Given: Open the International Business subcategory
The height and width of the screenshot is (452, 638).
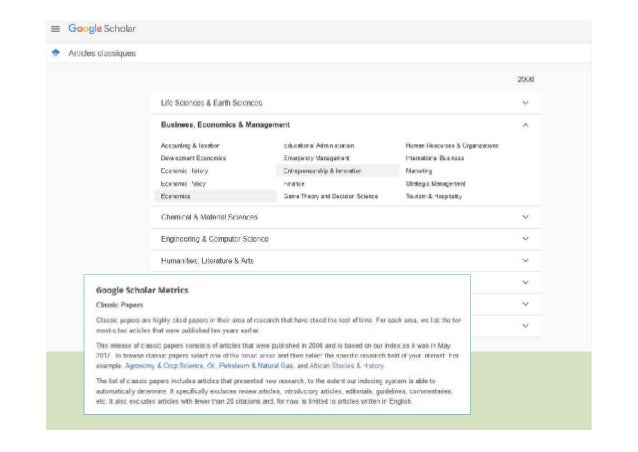Looking at the screenshot, I should click(x=435, y=158).
